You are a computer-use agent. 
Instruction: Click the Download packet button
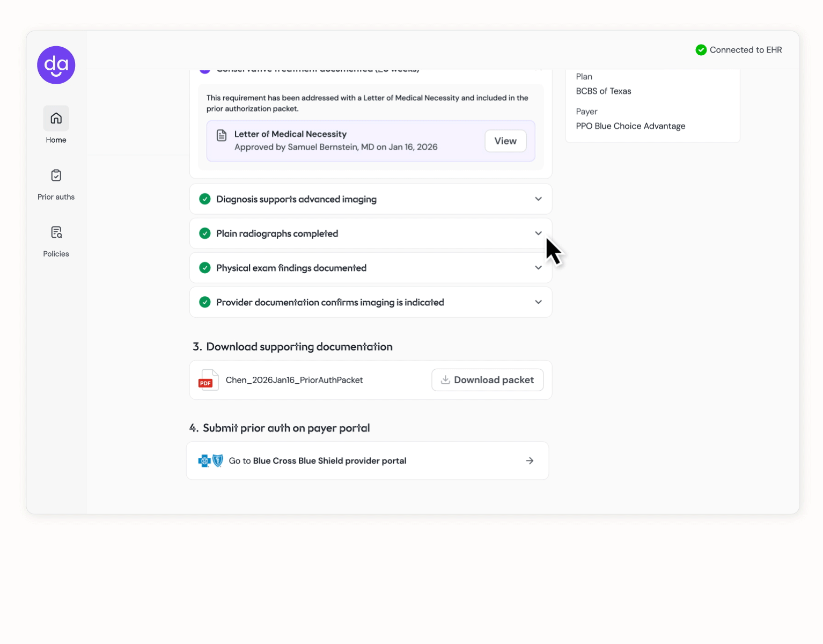487,380
